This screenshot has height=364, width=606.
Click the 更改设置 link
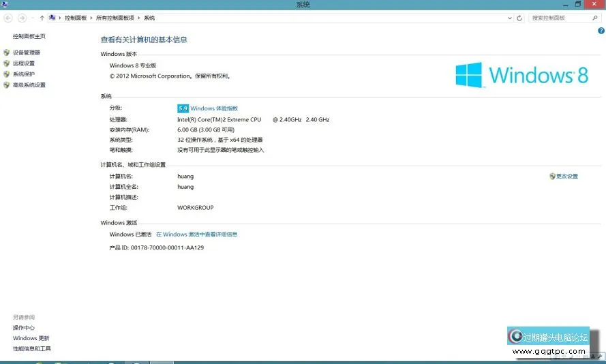(x=566, y=177)
